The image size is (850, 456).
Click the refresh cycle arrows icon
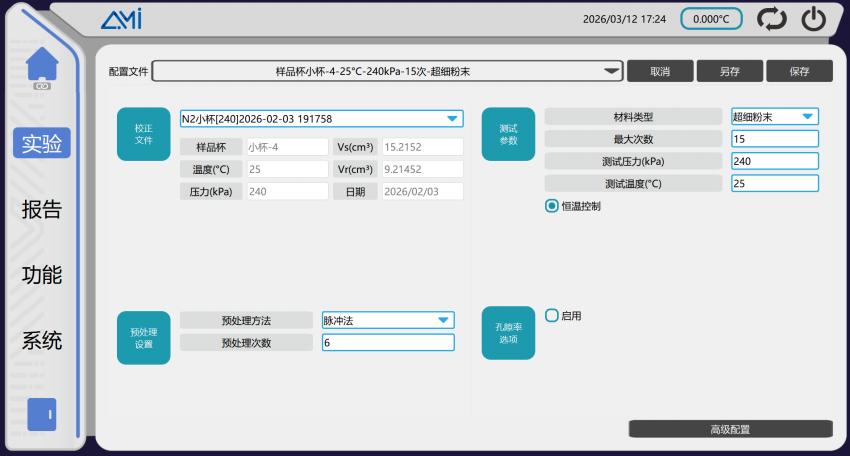tap(772, 19)
